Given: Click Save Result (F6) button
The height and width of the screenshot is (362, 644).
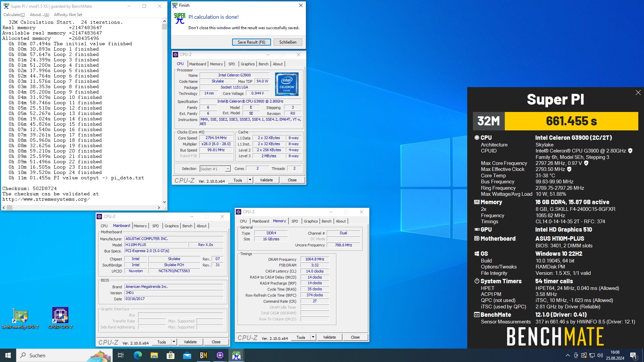Looking at the screenshot, I should point(251,42).
